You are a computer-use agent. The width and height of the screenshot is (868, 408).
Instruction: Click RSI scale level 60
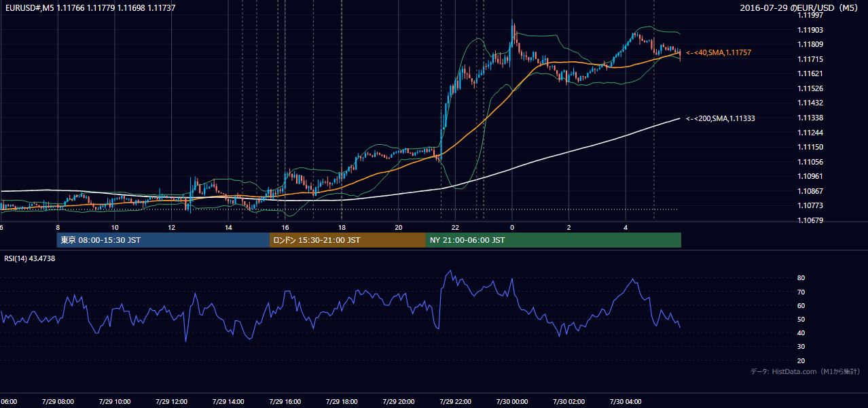pyautogui.click(x=801, y=305)
